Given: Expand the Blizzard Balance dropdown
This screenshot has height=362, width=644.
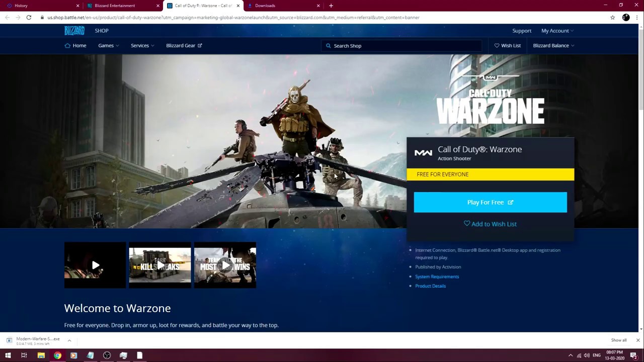Looking at the screenshot, I should pos(553,46).
